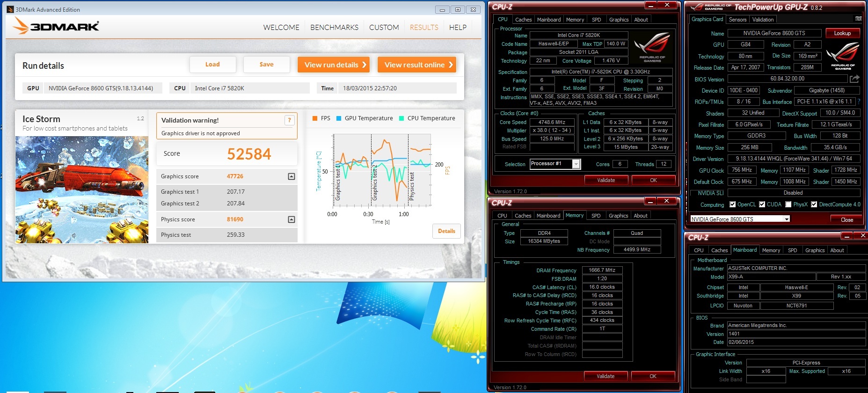Click the teal CPU Temperature legend swatch

[x=401, y=118]
